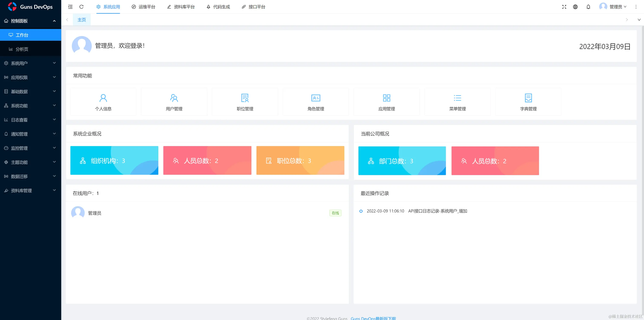The height and width of the screenshot is (320, 644).
Task: Collapse the 控制面板 sidebar group
Action: click(x=30, y=21)
